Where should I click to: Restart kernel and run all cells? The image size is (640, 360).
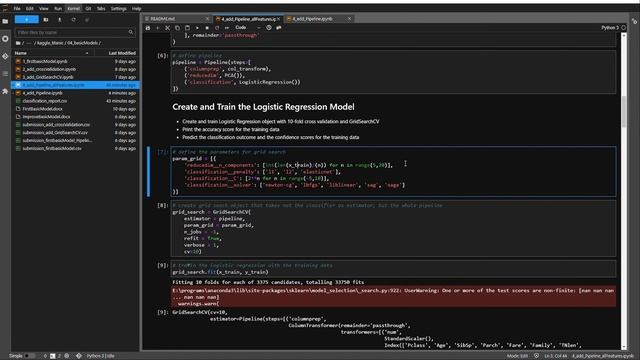pyautogui.click(x=227, y=28)
